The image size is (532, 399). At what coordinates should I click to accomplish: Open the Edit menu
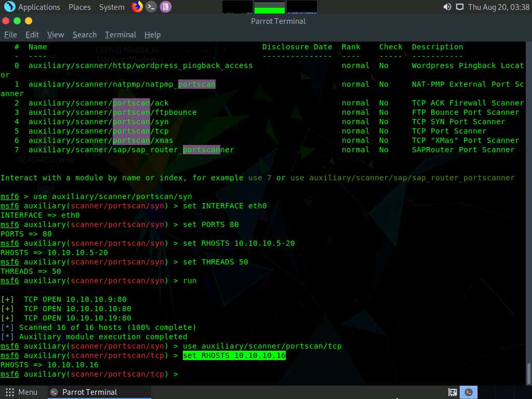click(32, 35)
